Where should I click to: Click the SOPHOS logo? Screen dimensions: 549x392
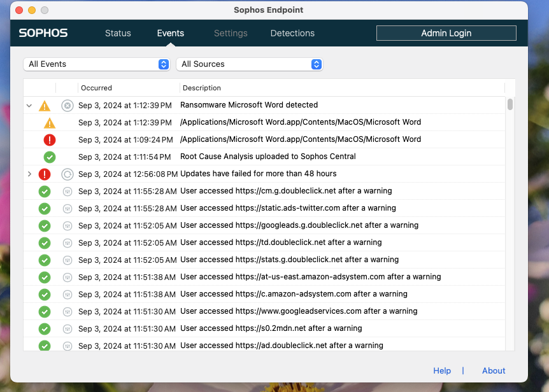(43, 33)
